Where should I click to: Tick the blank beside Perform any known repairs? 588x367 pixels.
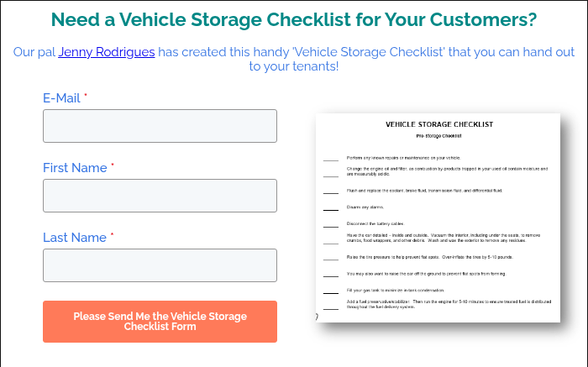(330, 158)
